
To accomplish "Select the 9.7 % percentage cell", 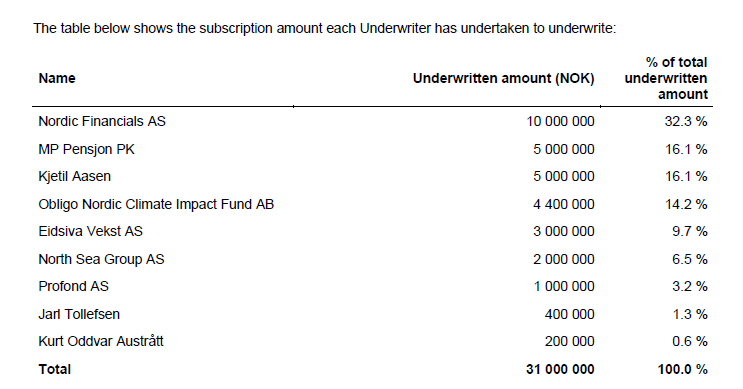I will (x=689, y=231).
